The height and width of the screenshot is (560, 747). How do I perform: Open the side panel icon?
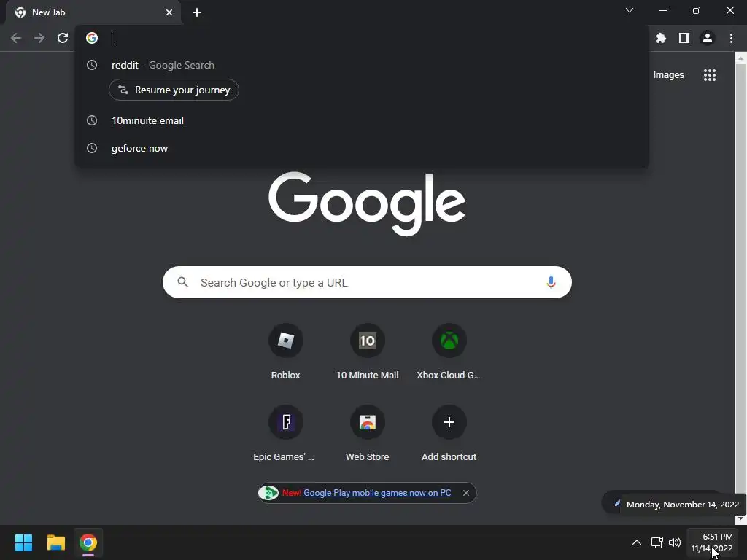[684, 38]
